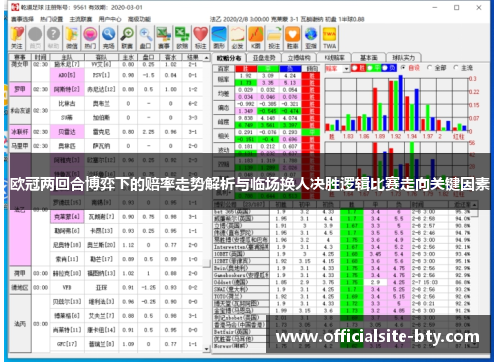Open the 胜率 orange heart icon

pyautogui.click(x=292, y=38)
